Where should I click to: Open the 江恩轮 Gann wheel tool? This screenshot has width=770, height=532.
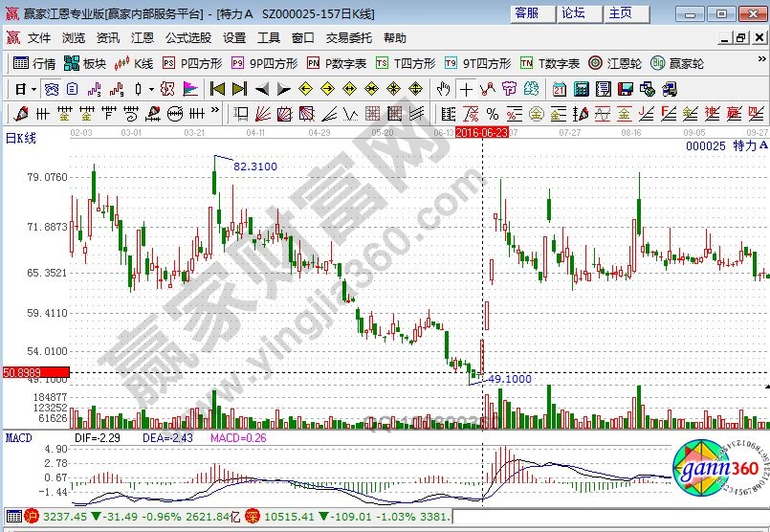[613, 64]
